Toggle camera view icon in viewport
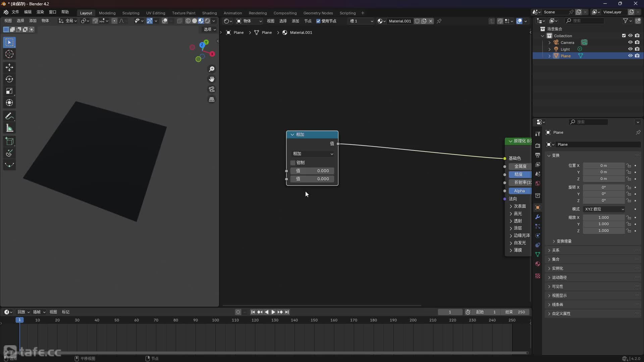Viewport: 644px width, 362px height. (x=212, y=89)
